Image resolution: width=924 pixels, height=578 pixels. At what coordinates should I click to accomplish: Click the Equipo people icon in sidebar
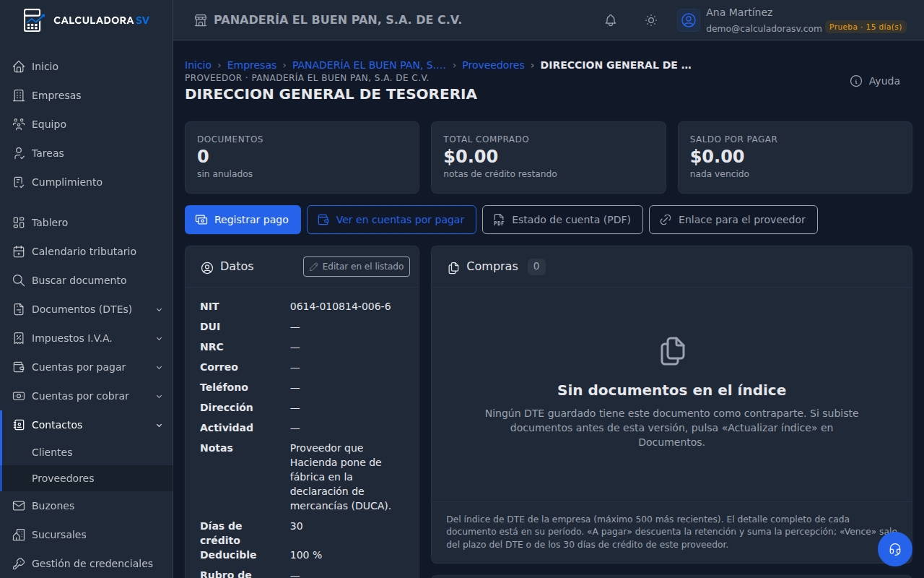pyautogui.click(x=19, y=124)
